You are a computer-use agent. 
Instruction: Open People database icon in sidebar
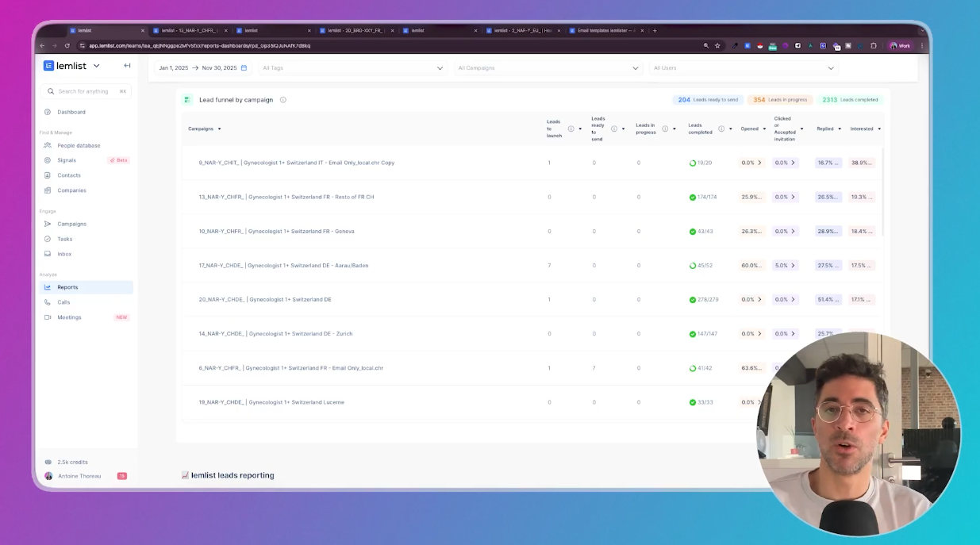point(48,145)
